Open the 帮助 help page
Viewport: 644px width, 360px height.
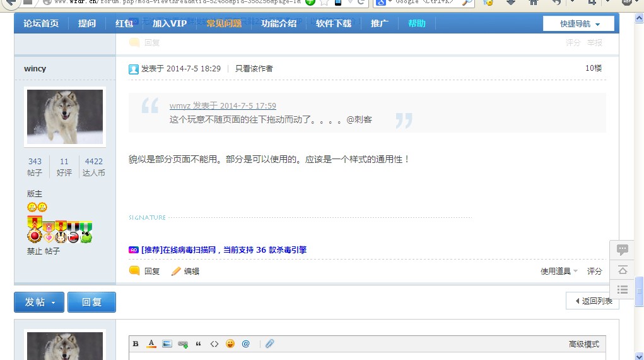416,23
